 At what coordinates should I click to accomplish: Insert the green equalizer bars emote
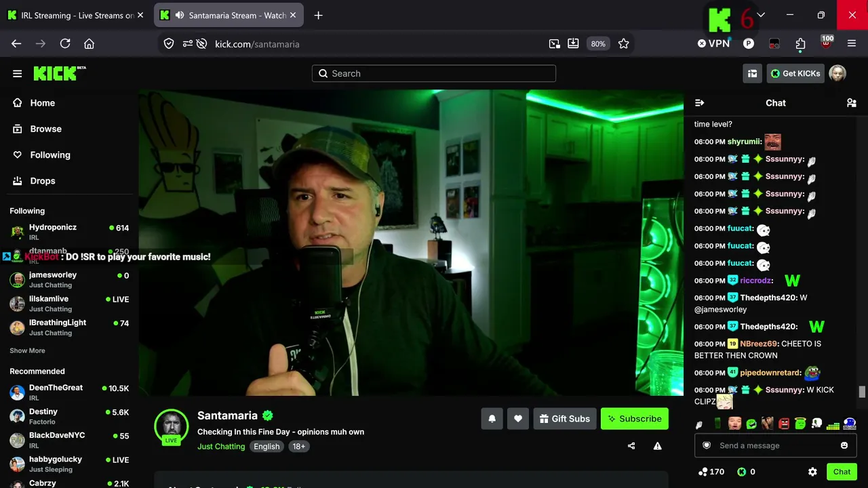point(833,425)
